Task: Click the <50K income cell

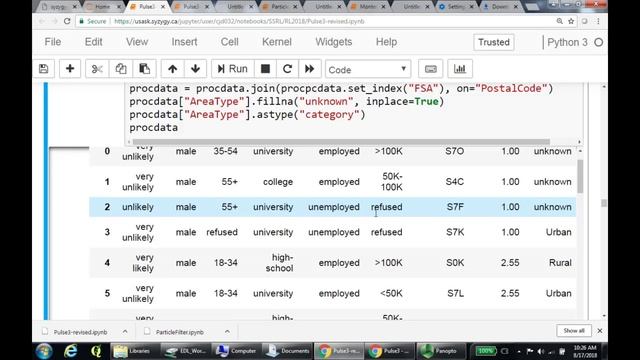Action: point(391,293)
